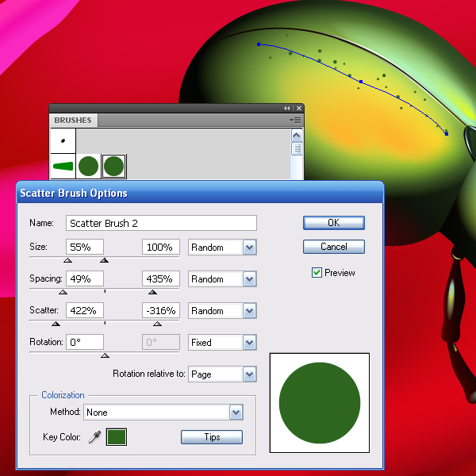Switch to the BRUSHES tab
This screenshot has height=476, width=476.
pyautogui.click(x=73, y=121)
